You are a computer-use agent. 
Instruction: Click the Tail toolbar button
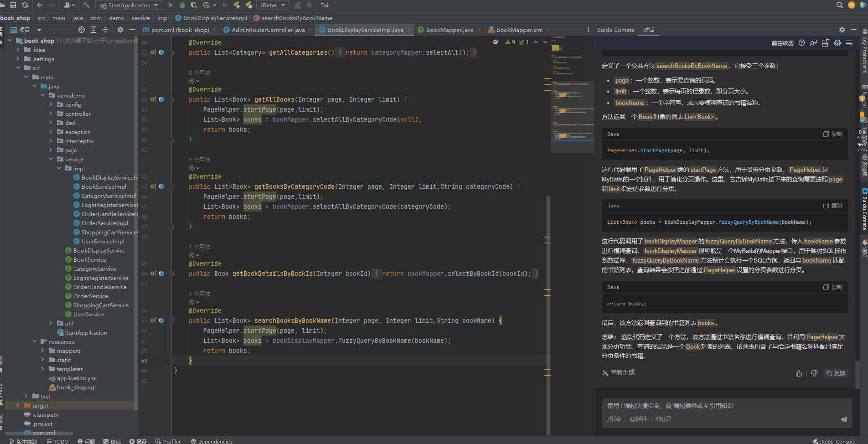point(325,5)
